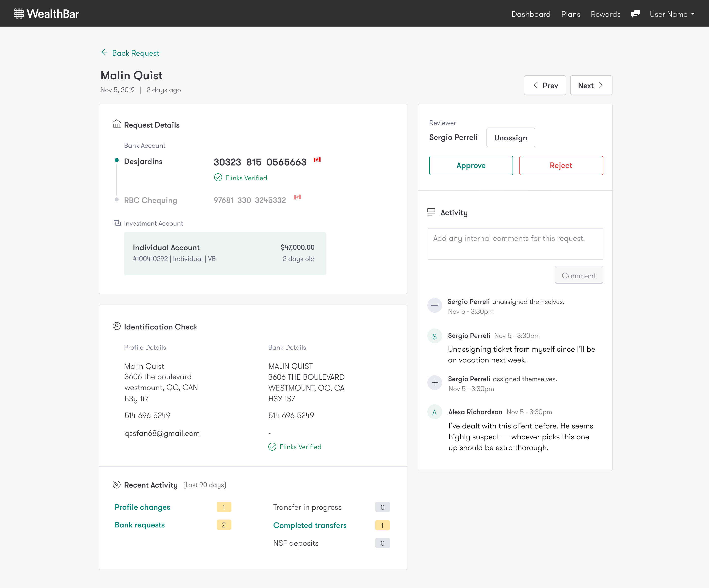Click the Investment Account copy icon
The image size is (709, 588).
(x=117, y=223)
